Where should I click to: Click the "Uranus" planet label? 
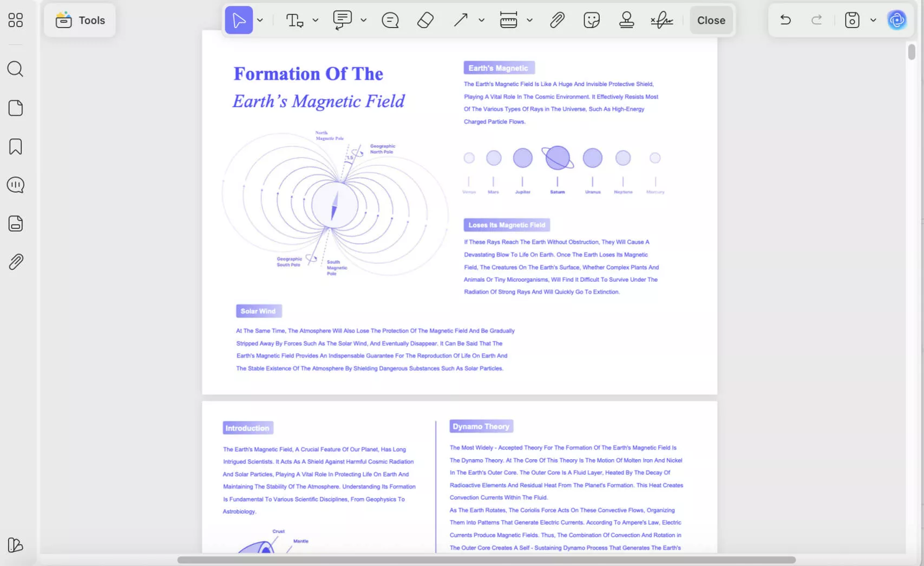point(593,192)
